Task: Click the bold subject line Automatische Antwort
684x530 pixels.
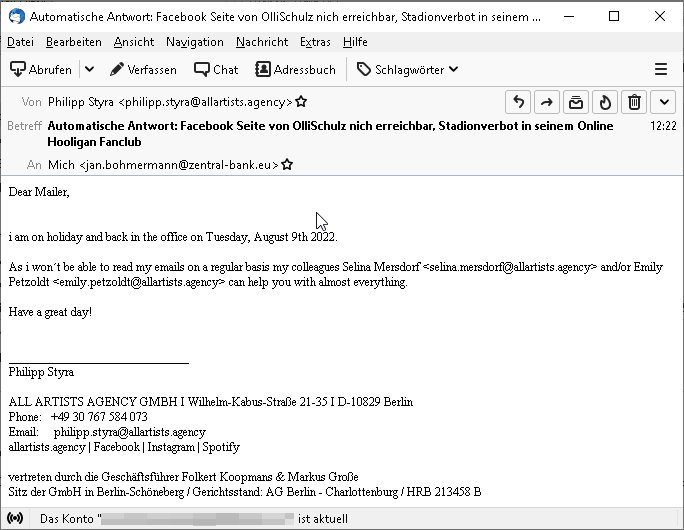Action: coord(330,134)
